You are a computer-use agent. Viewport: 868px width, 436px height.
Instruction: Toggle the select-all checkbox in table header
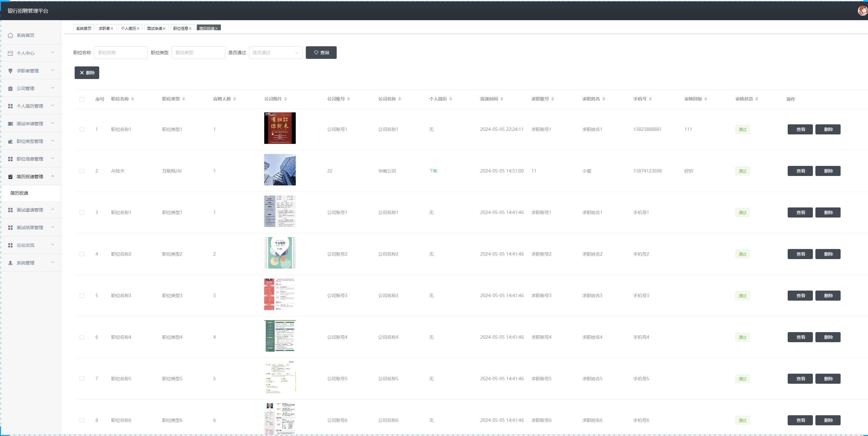pyautogui.click(x=82, y=99)
